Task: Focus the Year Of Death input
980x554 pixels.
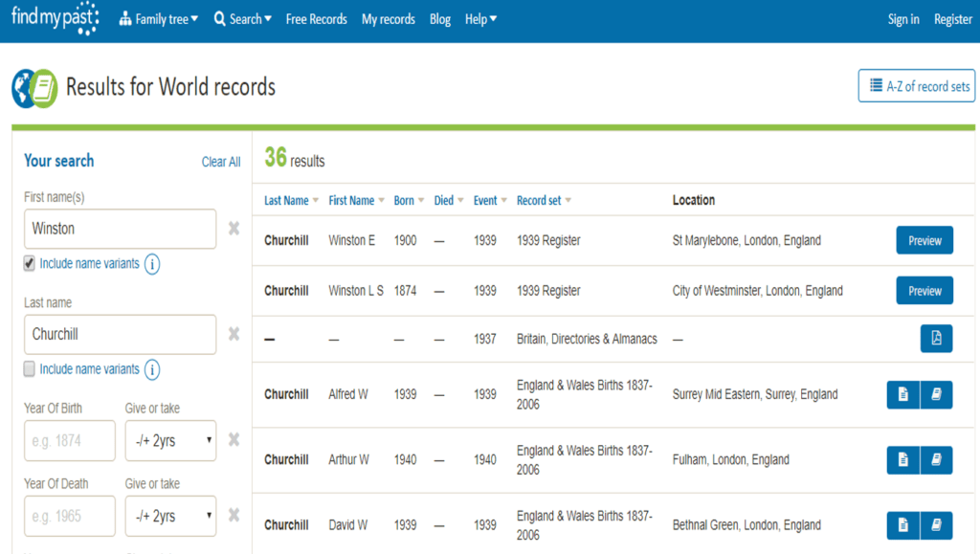Action: pyautogui.click(x=69, y=516)
